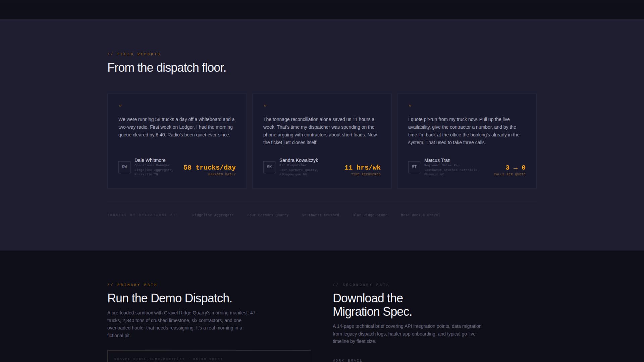This screenshot has width=644, height=362.
Task: Click the quote mark icon on Marcus Tran's card
Action: click(410, 106)
